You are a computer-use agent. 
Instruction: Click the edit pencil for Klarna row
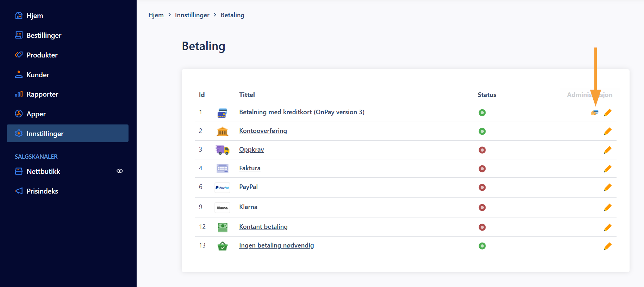point(607,208)
